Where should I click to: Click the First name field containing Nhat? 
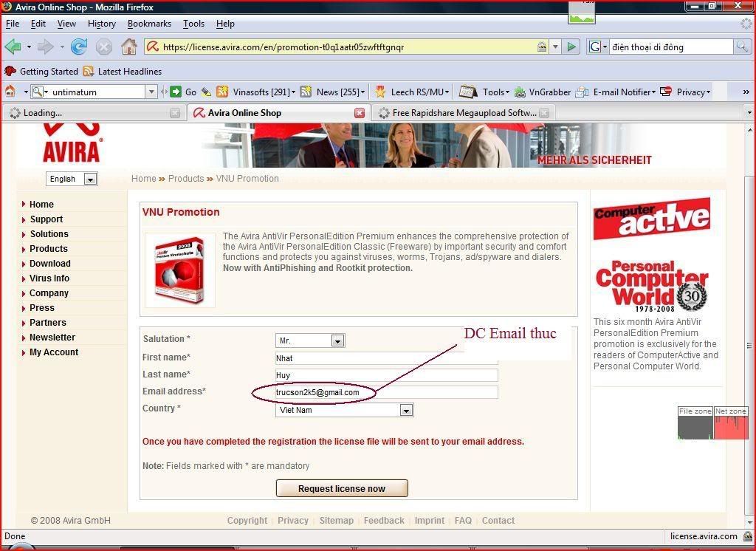pos(387,358)
